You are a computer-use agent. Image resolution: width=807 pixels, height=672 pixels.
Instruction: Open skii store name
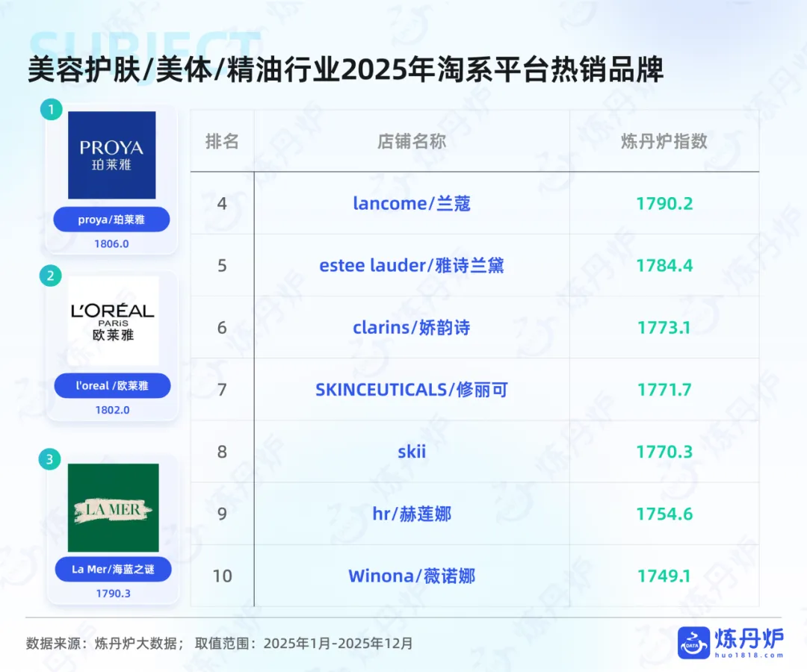(412, 452)
